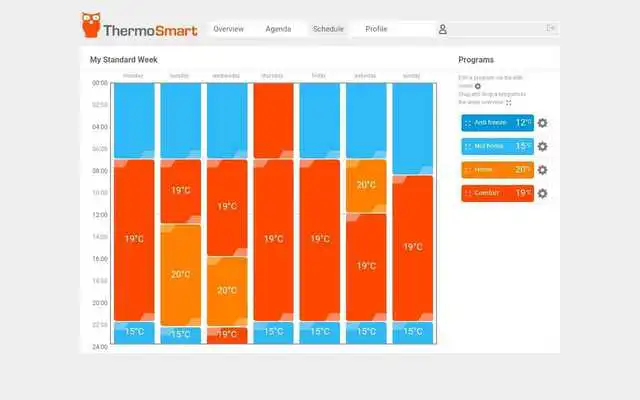Image resolution: width=640 pixels, height=400 pixels.
Task: Click Sunday's blue night block at top
Action: [413, 129]
